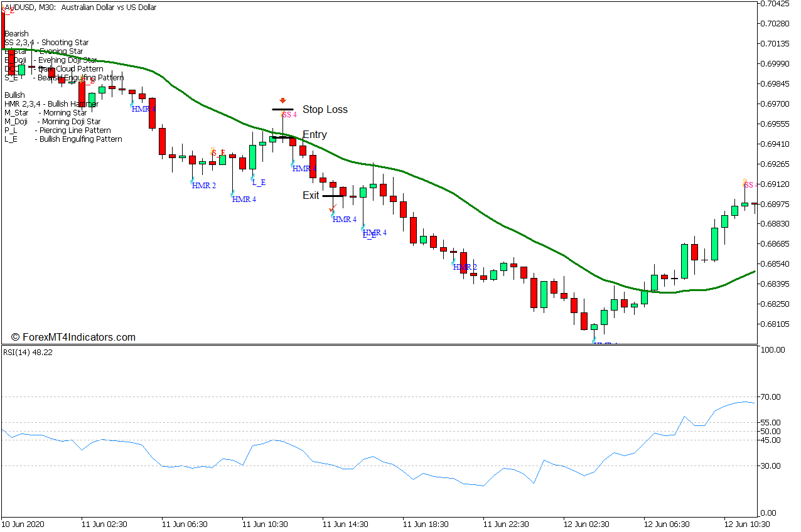Click the Entry level line label
This screenshot has width=801, height=532.
314,134
